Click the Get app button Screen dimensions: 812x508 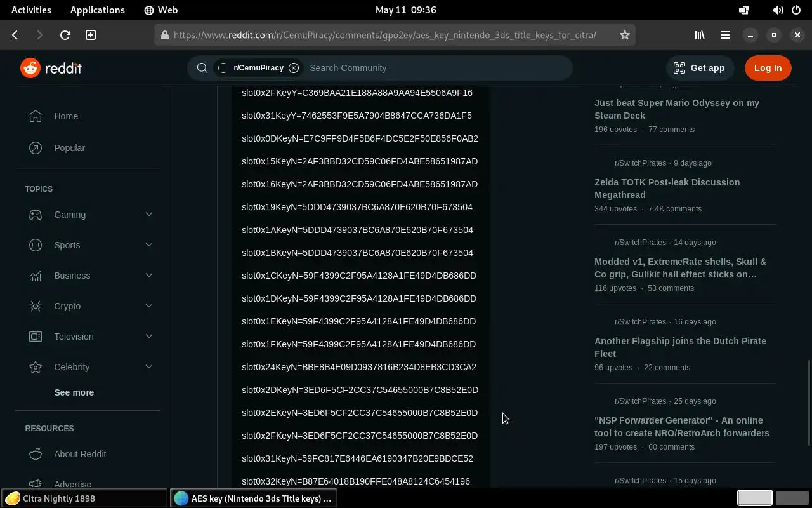(699, 68)
